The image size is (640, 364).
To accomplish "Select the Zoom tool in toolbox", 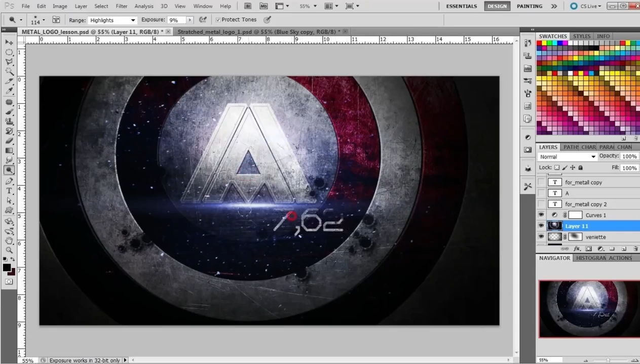I will tap(9, 250).
